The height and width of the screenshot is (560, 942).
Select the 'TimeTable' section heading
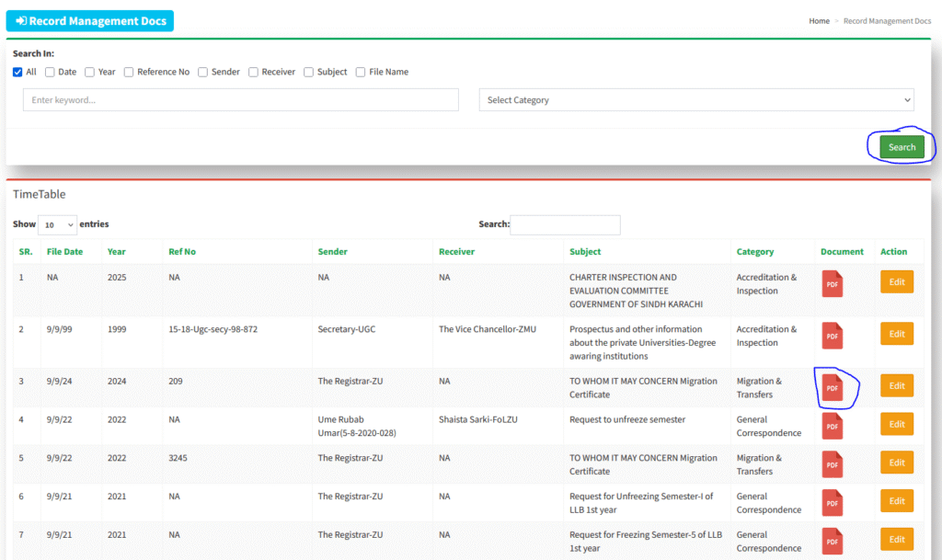[x=39, y=194]
